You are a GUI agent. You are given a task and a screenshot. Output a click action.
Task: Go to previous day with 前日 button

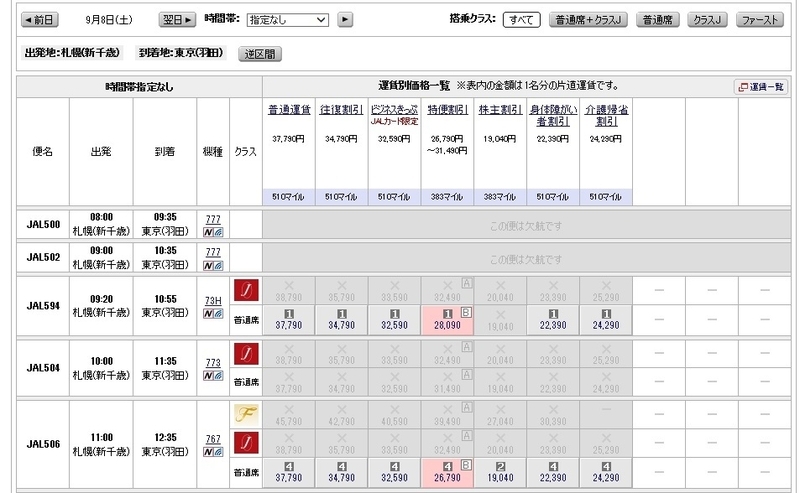pyautogui.click(x=40, y=20)
